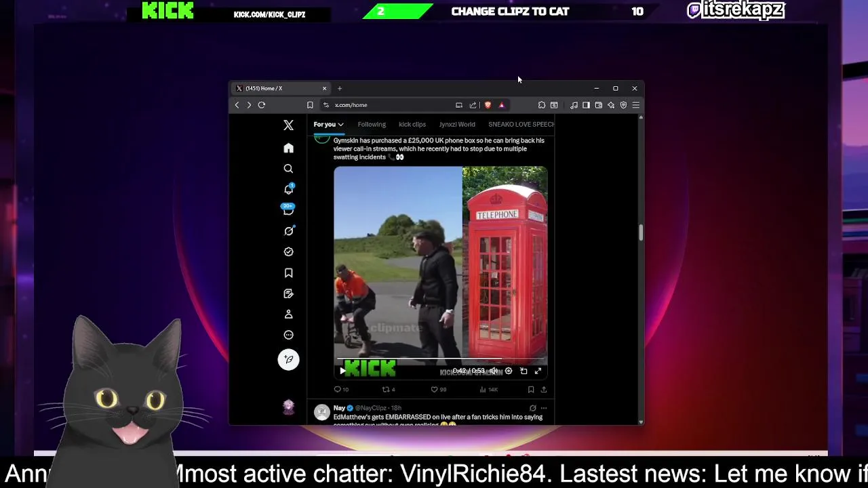The width and height of the screenshot is (868, 488).
Task: Open a new browser tab with plus
Action: point(340,88)
